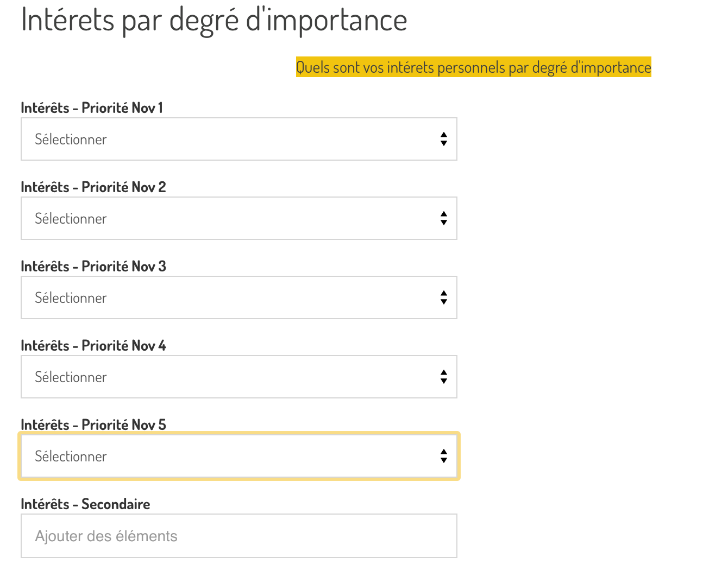Click the yellow highlighted question text
Image resolution: width=728 pixels, height=583 pixels.
473,67
